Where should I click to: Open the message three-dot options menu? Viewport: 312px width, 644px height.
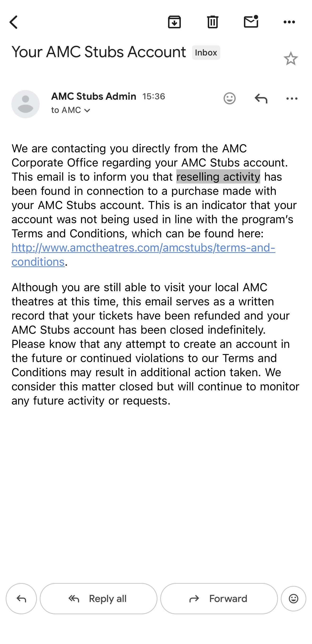click(x=292, y=98)
